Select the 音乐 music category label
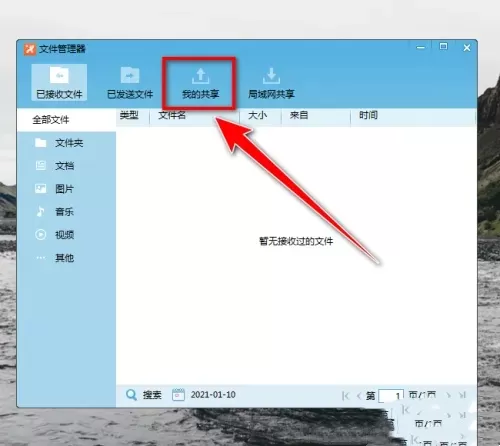This screenshot has height=446, width=500. pyautogui.click(x=64, y=212)
